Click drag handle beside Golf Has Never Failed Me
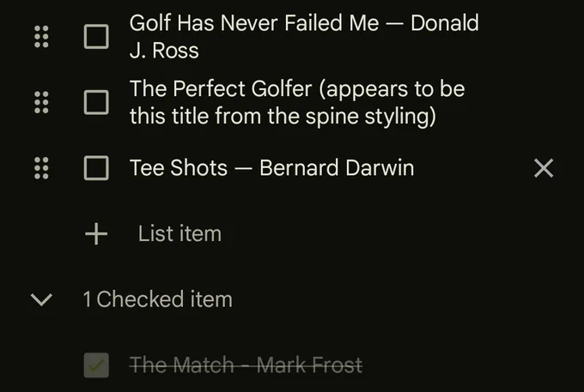The image size is (584, 392). [x=41, y=36]
